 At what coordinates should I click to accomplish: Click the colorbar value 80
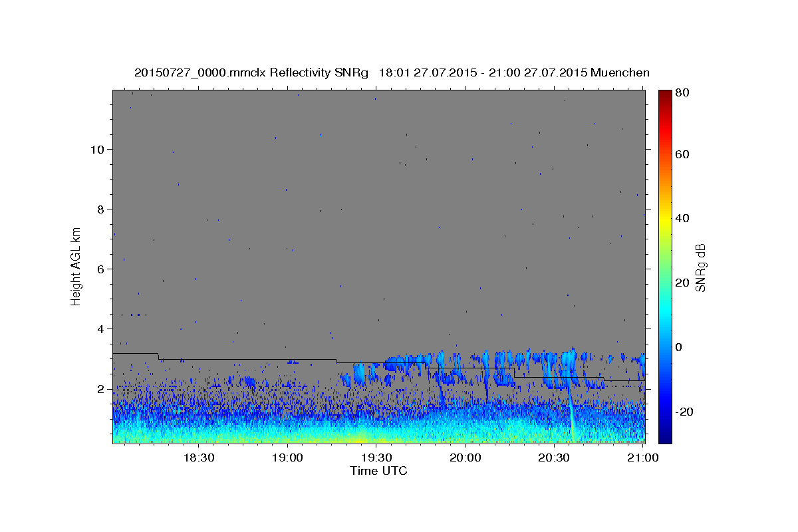click(x=682, y=93)
